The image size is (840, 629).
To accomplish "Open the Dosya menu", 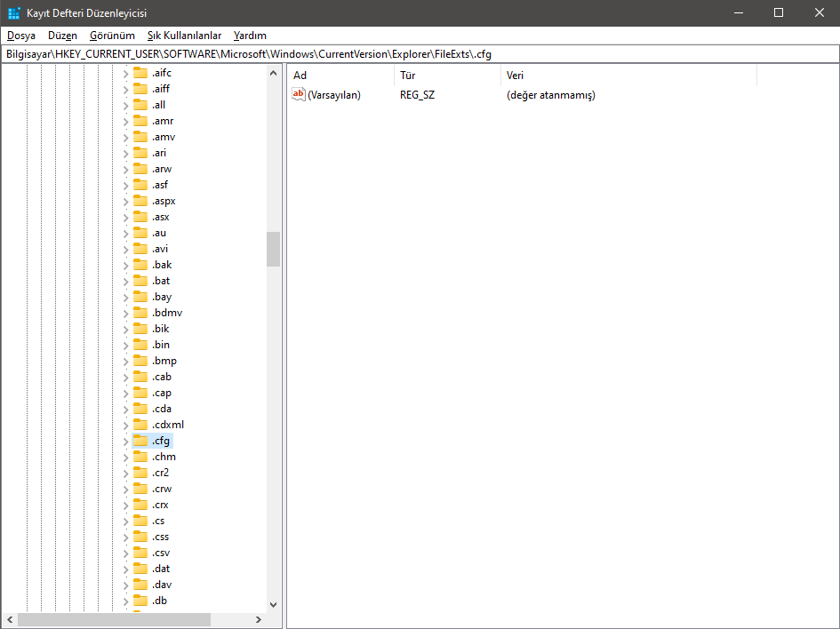I will coord(20,36).
